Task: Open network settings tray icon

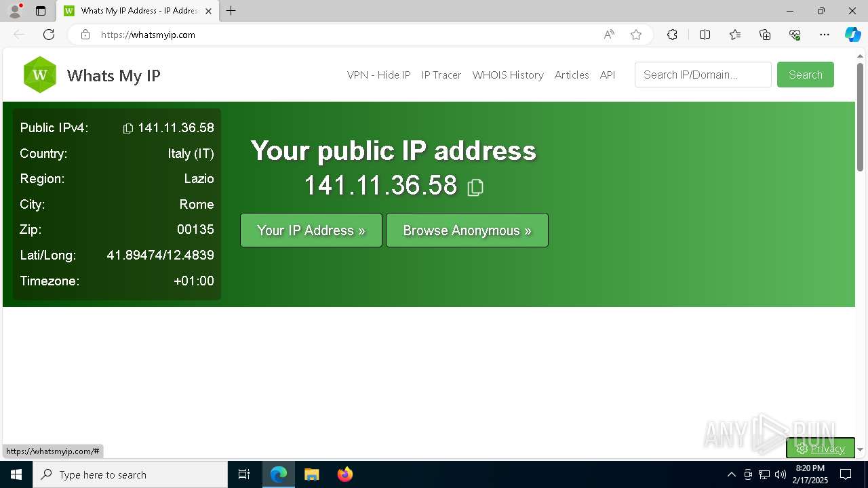Action: [764, 474]
